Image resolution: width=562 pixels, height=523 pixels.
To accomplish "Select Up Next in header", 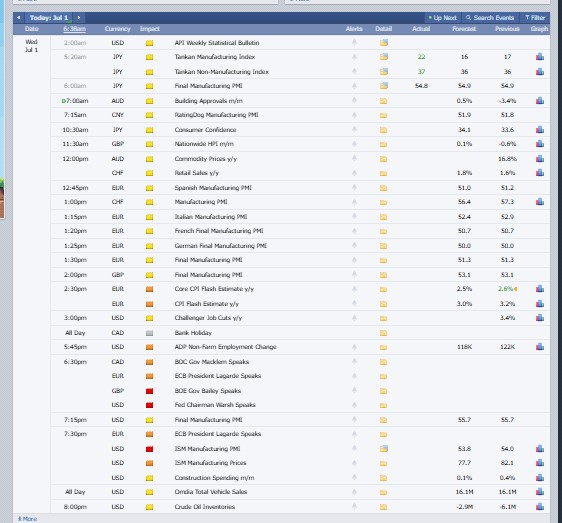I will click(x=442, y=18).
